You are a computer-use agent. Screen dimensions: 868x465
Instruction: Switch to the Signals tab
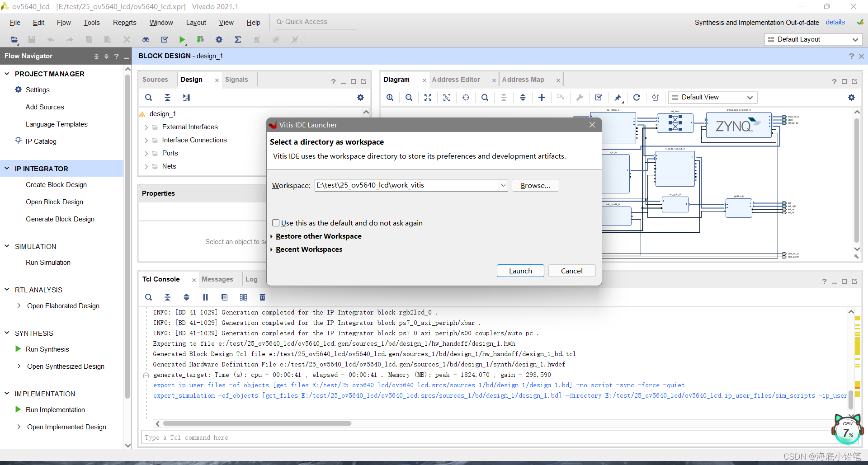[x=236, y=80]
